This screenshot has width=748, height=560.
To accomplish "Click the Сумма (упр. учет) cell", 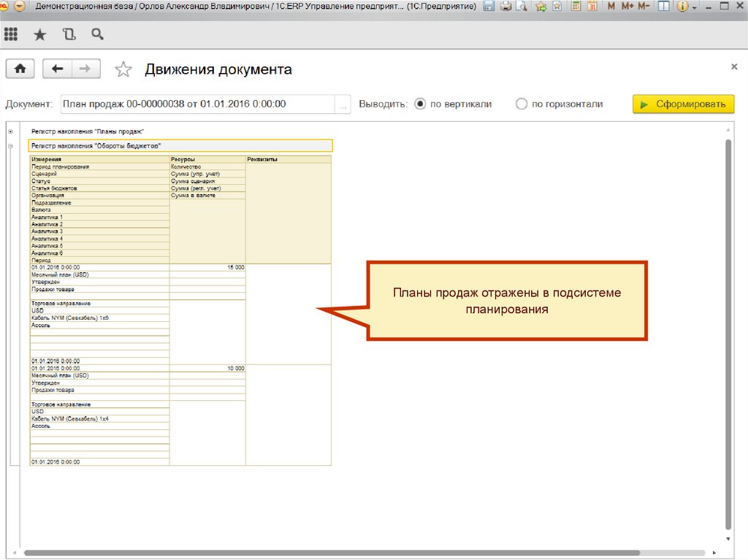I will [207, 174].
